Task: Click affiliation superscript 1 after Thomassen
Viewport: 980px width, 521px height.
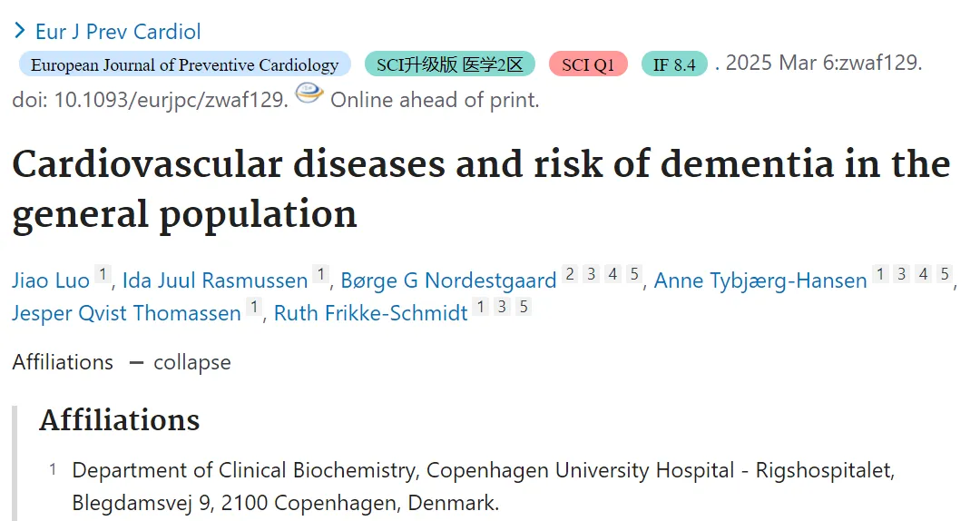Action: [254, 307]
